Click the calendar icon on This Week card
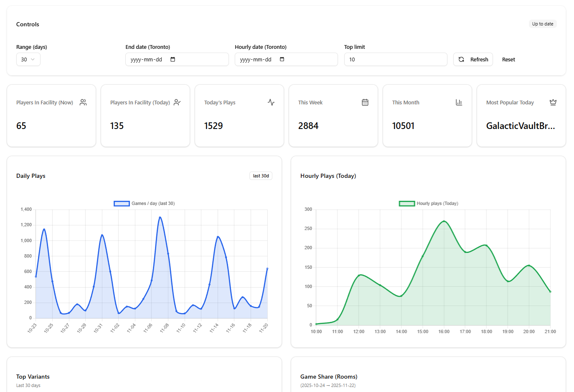 365,102
